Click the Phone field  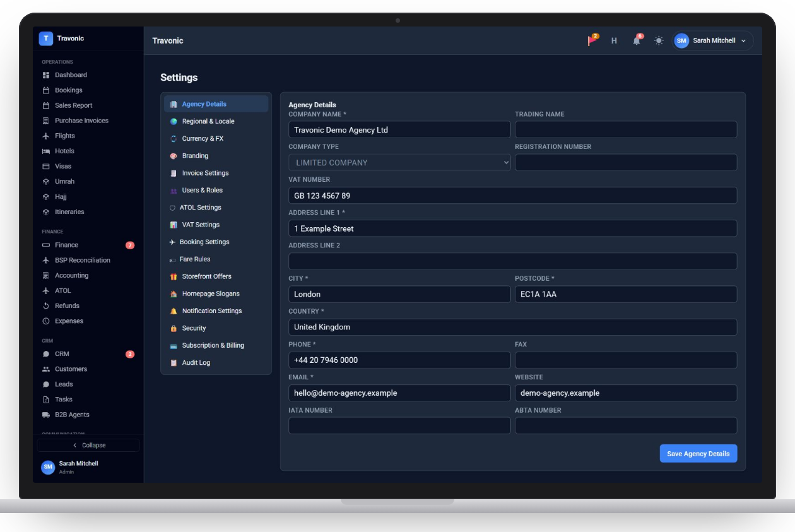point(399,360)
